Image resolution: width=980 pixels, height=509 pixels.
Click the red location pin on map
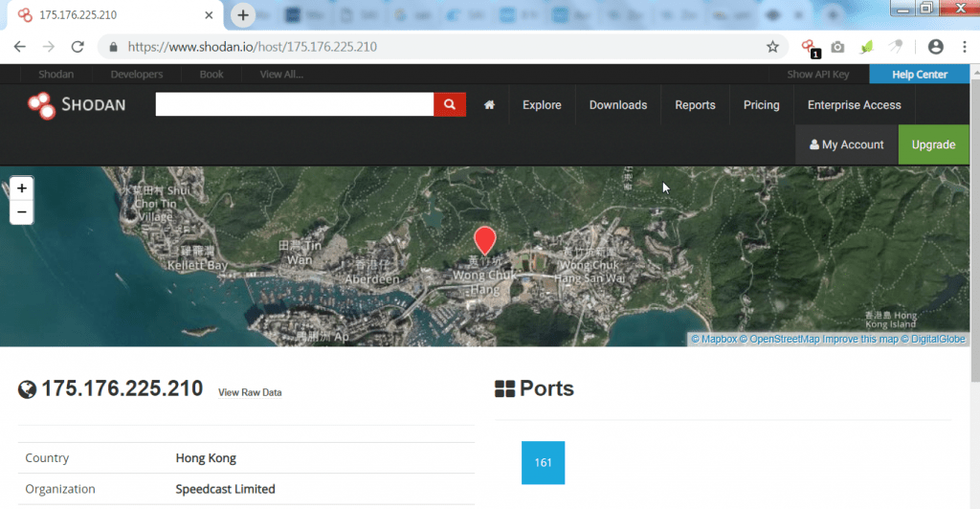[x=485, y=240]
